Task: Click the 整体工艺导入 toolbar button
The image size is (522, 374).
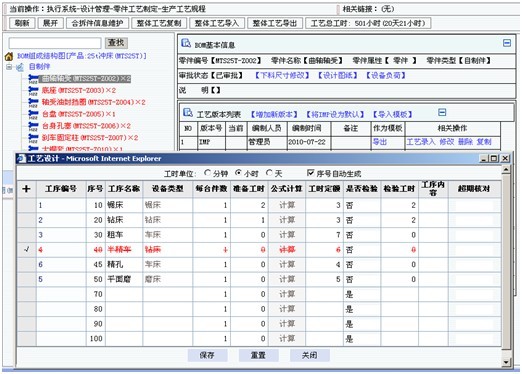Action: coord(217,23)
